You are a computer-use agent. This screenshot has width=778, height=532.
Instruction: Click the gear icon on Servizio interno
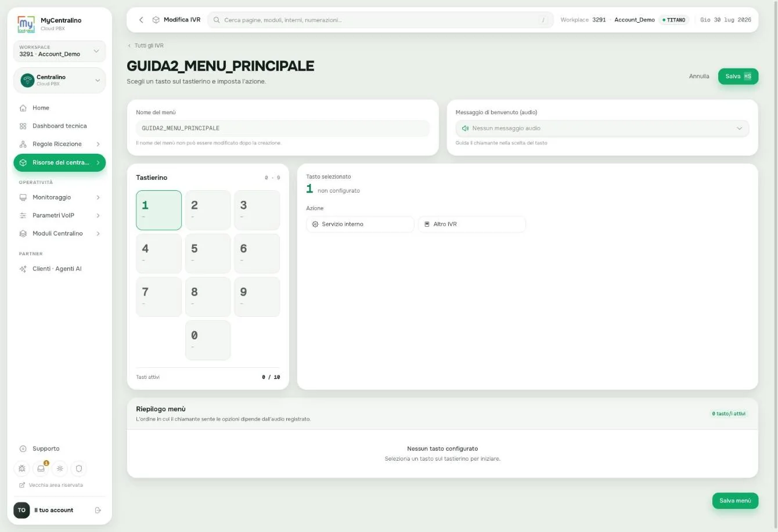tap(315, 224)
